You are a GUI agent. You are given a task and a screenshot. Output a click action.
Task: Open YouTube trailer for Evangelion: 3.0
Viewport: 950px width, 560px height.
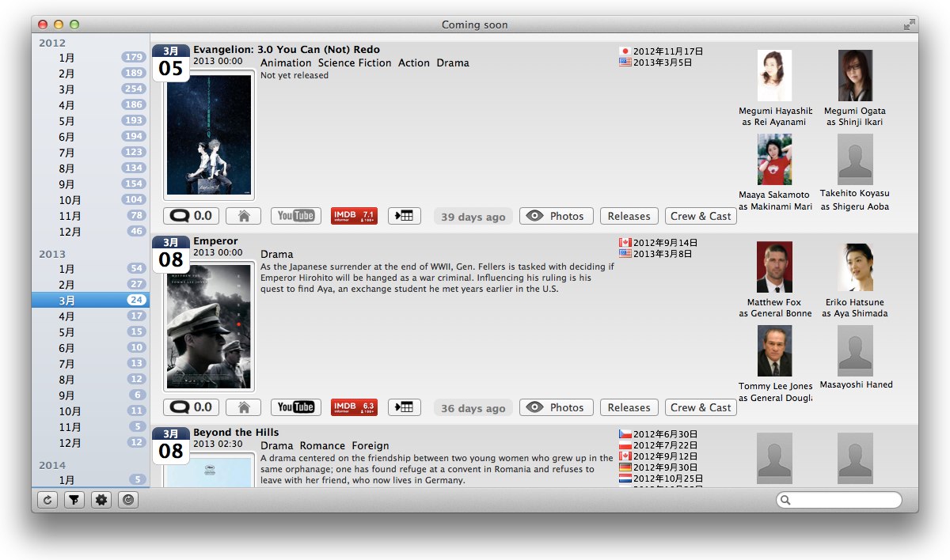coord(296,216)
